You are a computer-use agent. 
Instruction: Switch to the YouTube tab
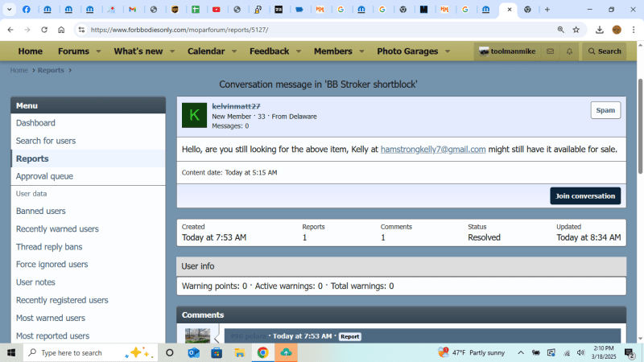point(217,10)
